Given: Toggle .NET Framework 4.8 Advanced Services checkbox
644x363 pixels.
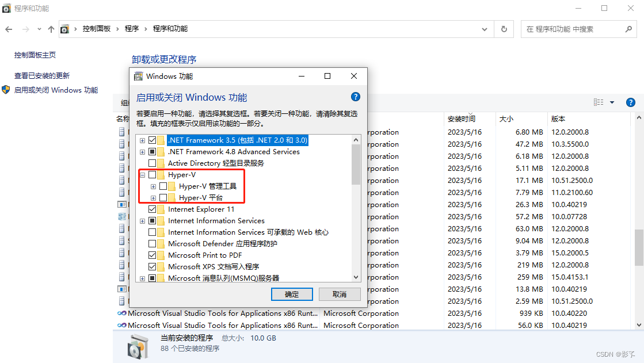Looking at the screenshot, I should tap(152, 151).
